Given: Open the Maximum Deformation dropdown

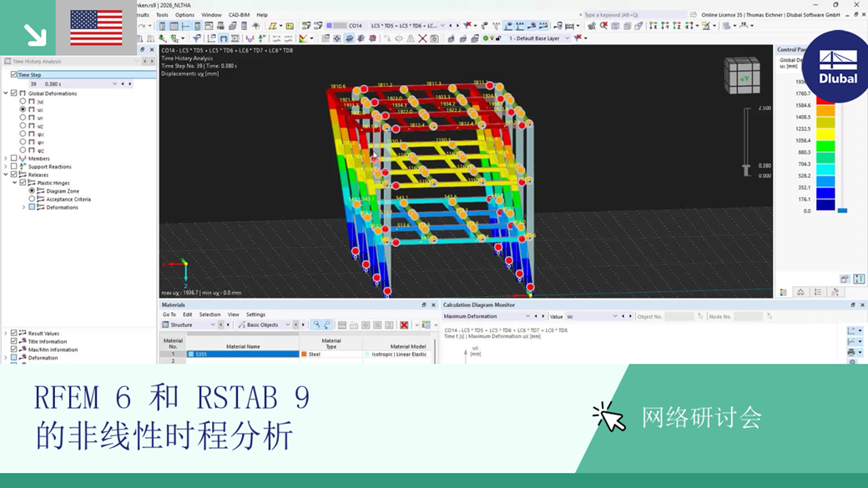Looking at the screenshot, I should [527, 316].
